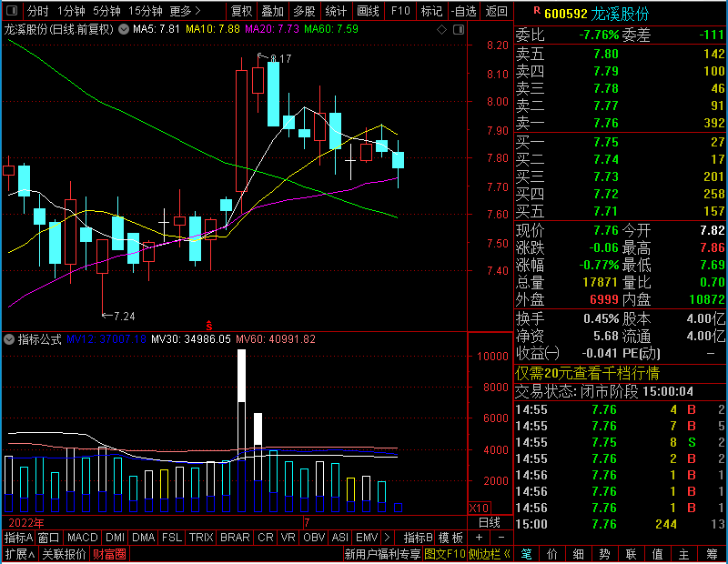Open the 模板 template option

pos(450,538)
